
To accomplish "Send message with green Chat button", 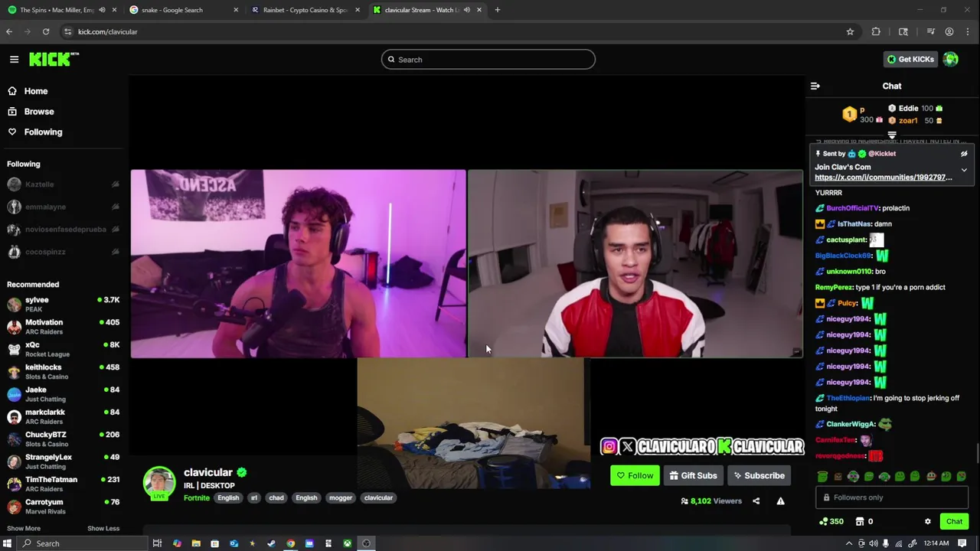I will [x=954, y=522].
